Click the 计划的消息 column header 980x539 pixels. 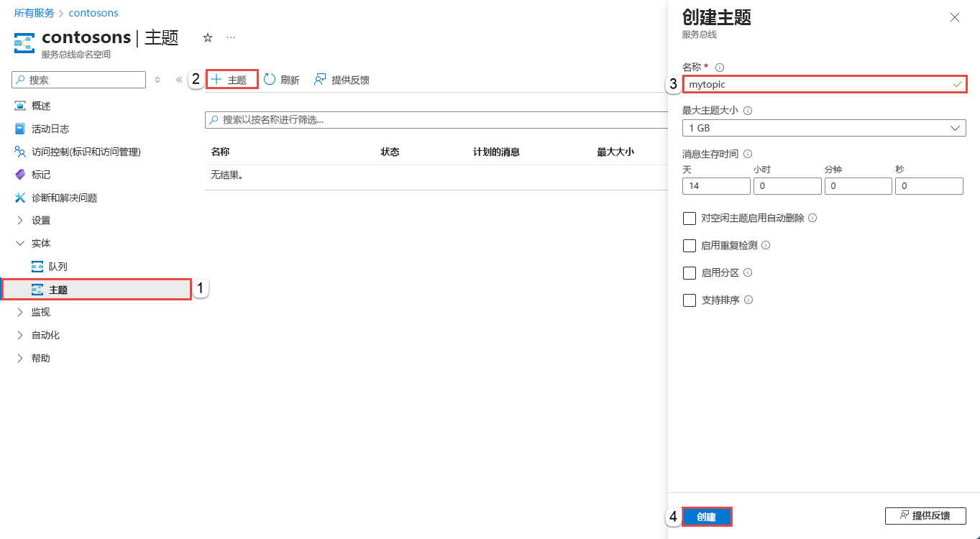tap(496, 152)
